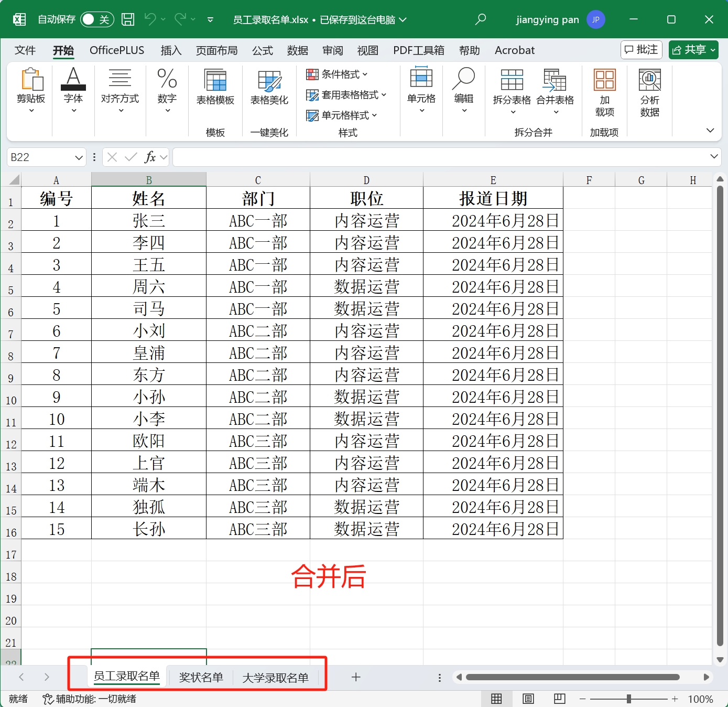Switch to page layout view in status bar
The image size is (728, 707).
point(528,699)
